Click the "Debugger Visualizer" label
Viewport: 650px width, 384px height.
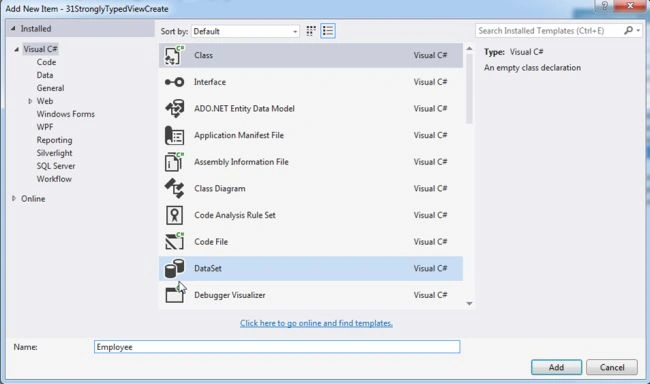[x=230, y=295]
